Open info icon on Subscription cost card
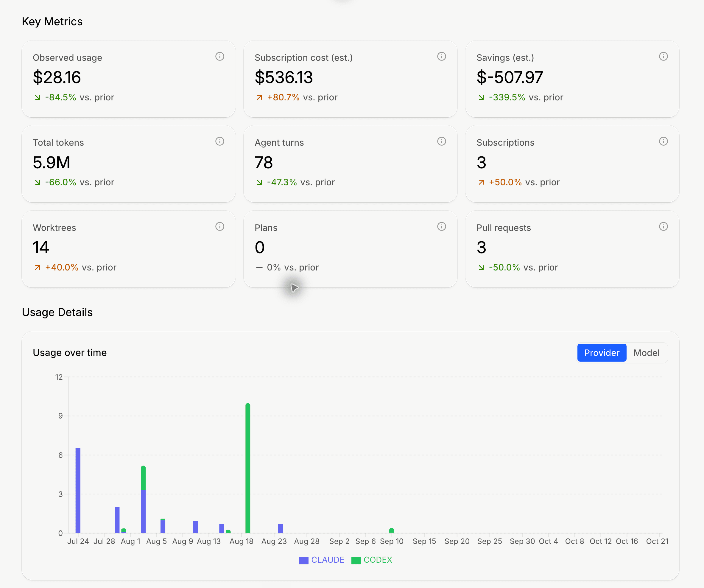Screen dimensions: 704x588 click(x=442, y=57)
